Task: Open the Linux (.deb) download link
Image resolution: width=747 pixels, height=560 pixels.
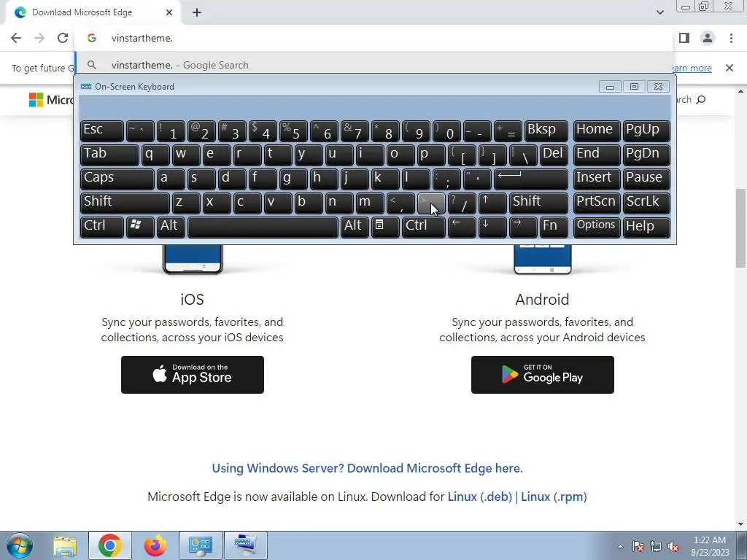Action: pos(480,497)
